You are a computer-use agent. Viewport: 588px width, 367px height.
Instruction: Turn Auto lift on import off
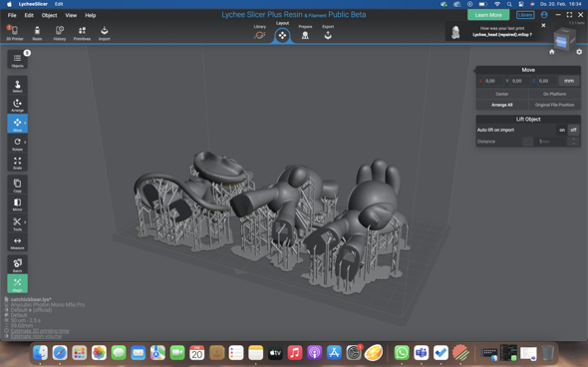(x=573, y=130)
